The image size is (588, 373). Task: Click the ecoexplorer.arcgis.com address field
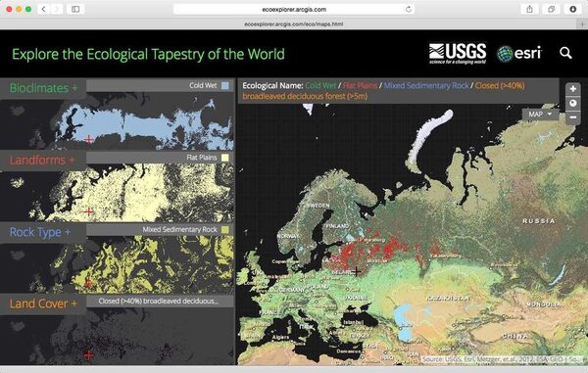(x=294, y=9)
